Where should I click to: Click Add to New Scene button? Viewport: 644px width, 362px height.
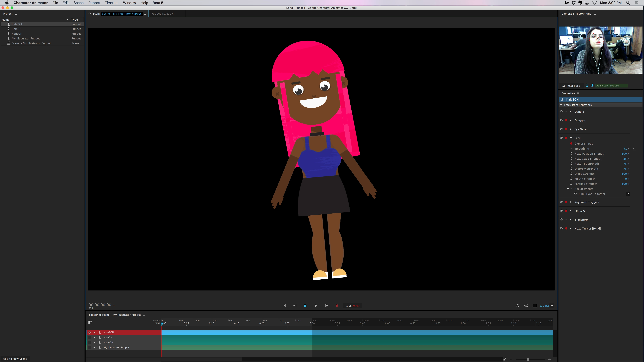15,358
